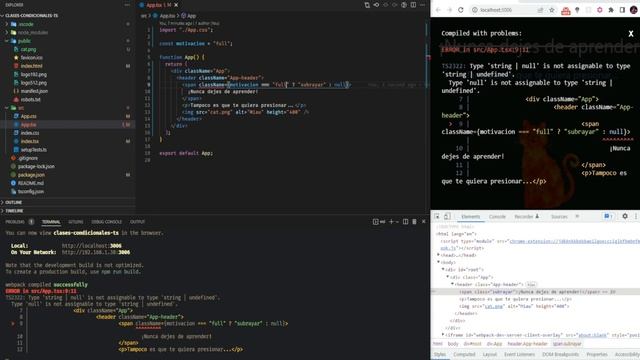Activate DevTools inspect element picker
This screenshot has width=640, height=360.
coord(437,216)
